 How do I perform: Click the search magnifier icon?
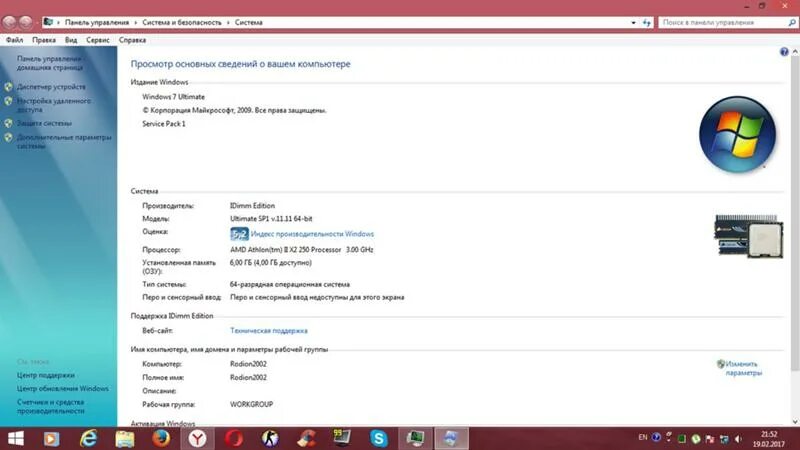(792, 22)
